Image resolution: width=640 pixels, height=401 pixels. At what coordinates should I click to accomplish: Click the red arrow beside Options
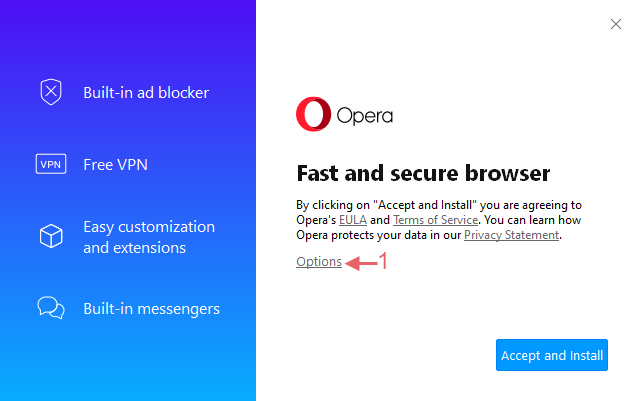tap(361, 263)
